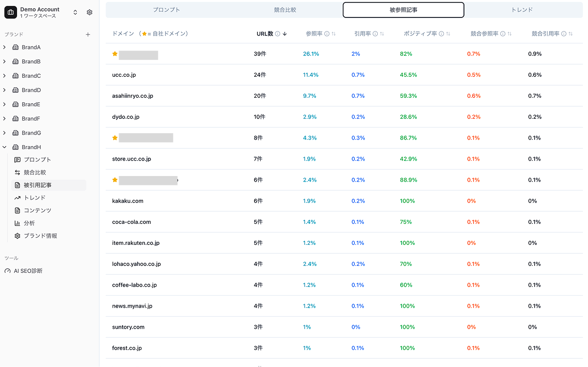Click the Demo Account briefcase logo
Viewport: 588px width, 367px height.
click(10, 12)
